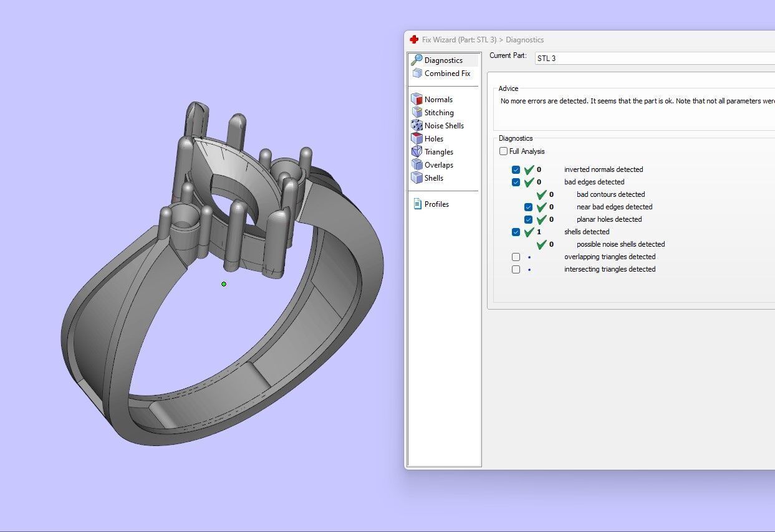Image resolution: width=775 pixels, height=532 pixels.
Task: Click the green checkmark beside inverted normals
Action: [529, 169]
